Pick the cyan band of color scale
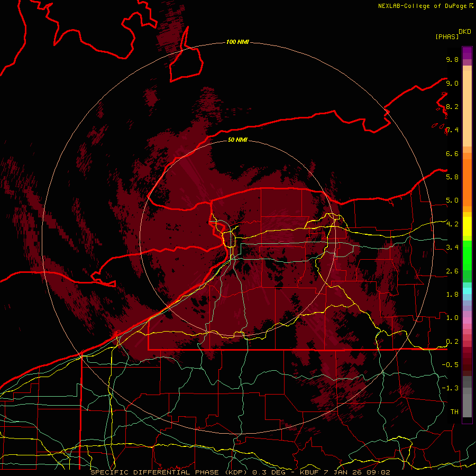 tap(467, 291)
